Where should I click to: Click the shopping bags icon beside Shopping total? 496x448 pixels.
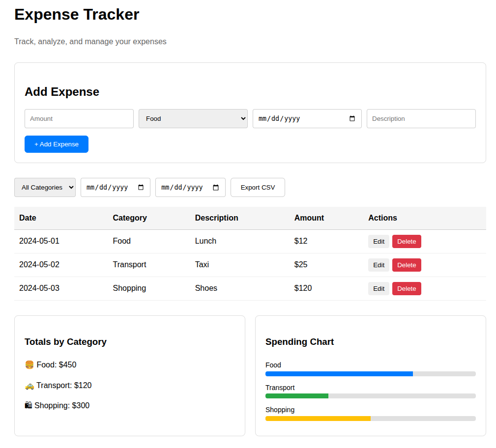[x=29, y=405]
